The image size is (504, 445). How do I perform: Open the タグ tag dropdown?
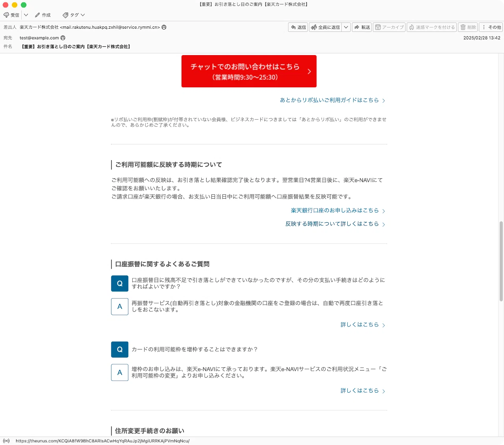(x=74, y=15)
